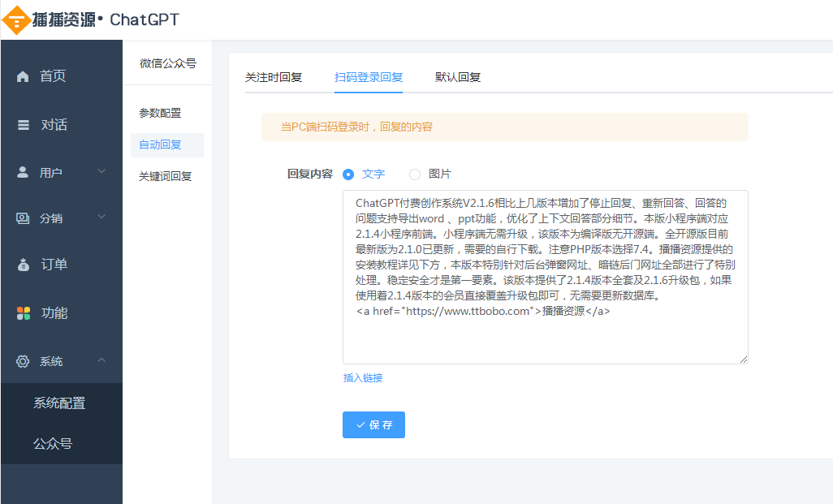Image resolution: width=833 pixels, height=504 pixels.
Task: Click the 当PC端扫码登录时 notice text
Action: click(x=357, y=127)
